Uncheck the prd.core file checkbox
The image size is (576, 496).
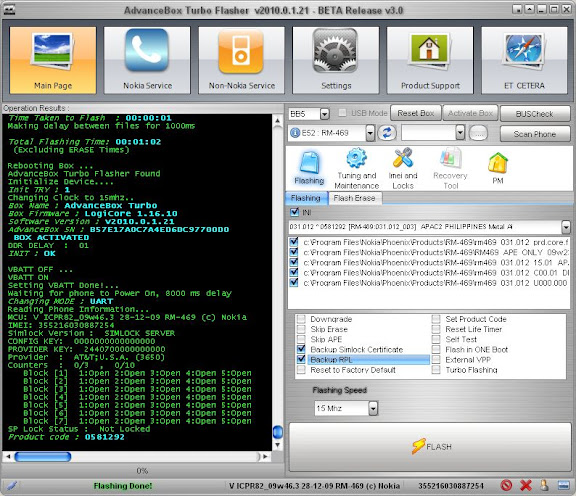click(x=294, y=242)
